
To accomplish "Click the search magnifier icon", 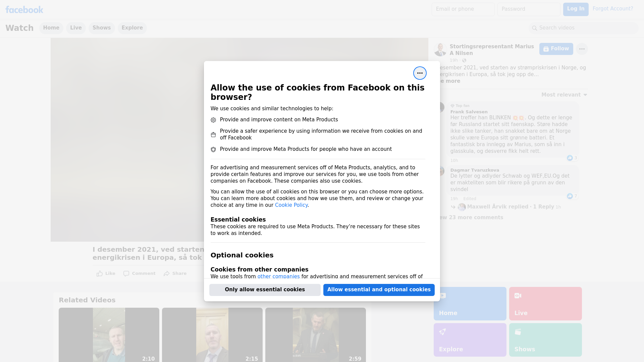I will click(535, 28).
